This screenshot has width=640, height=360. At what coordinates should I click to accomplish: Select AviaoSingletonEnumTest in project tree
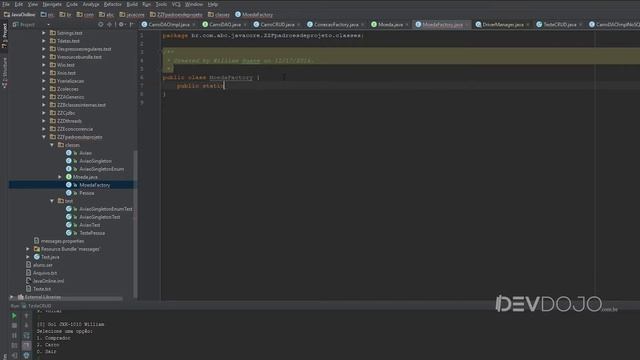click(105, 209)
